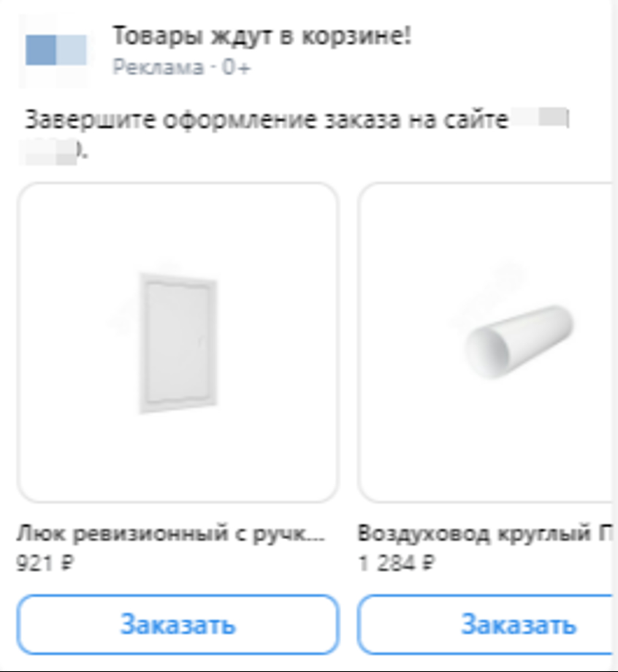The width and height of the screenshot is (618, 672).
Task: Click the 1 284 ₽ price
Action: point(397,563)
